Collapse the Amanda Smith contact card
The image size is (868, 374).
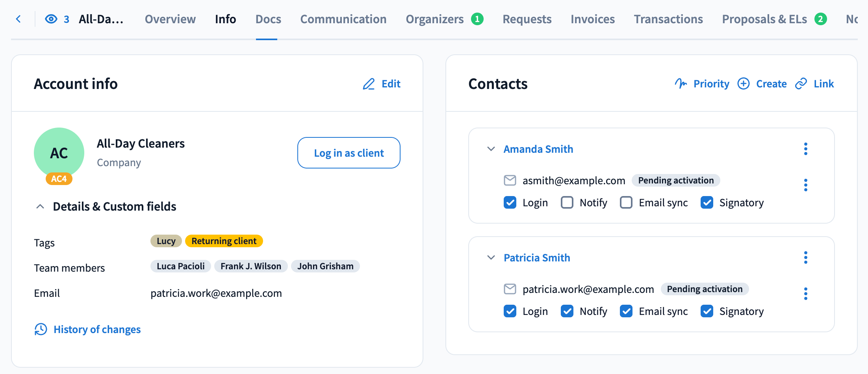click(x=491, y=149)
